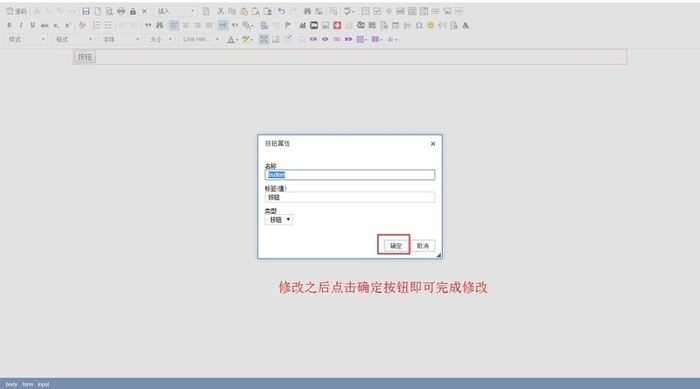Click the red cross Flash icon
This screenshot has width=700, height=389.
pos(337,25)
